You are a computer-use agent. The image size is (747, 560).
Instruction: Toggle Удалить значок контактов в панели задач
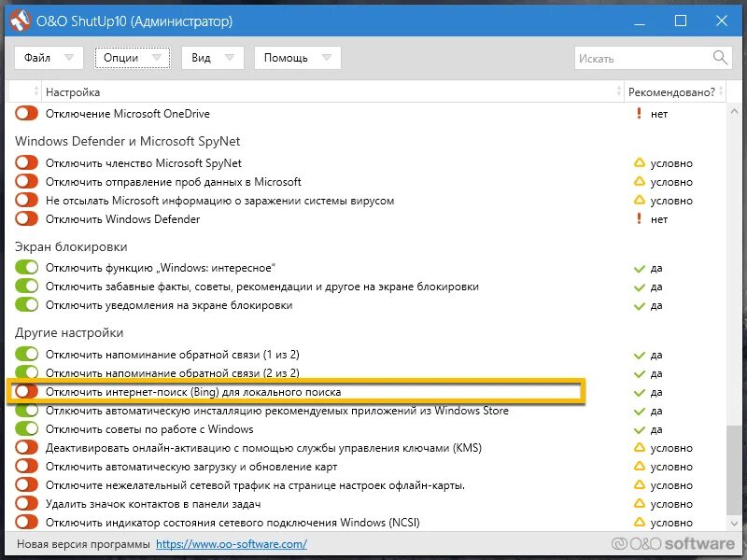tap(26, 503)
